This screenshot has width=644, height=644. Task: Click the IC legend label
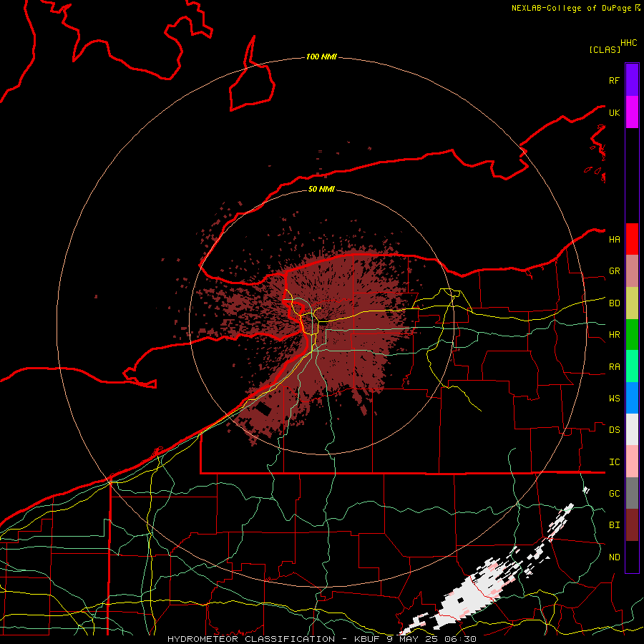click(614, 462)
